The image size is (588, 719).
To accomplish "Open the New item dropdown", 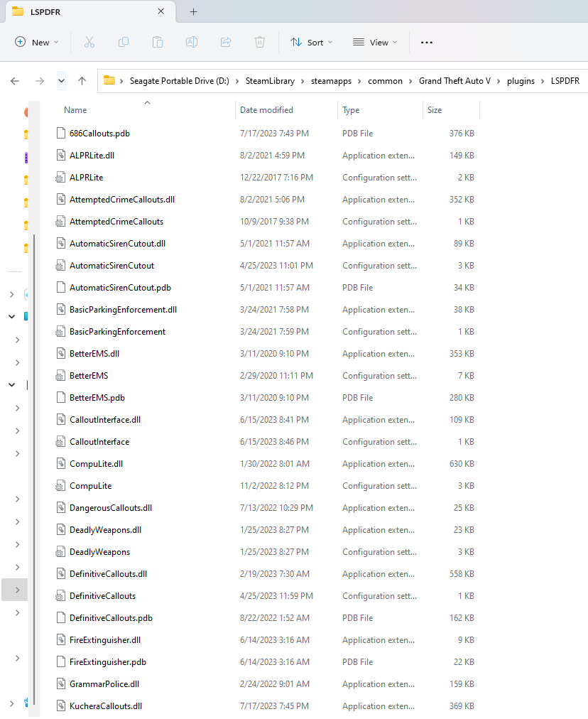I will tap(37, 42).
